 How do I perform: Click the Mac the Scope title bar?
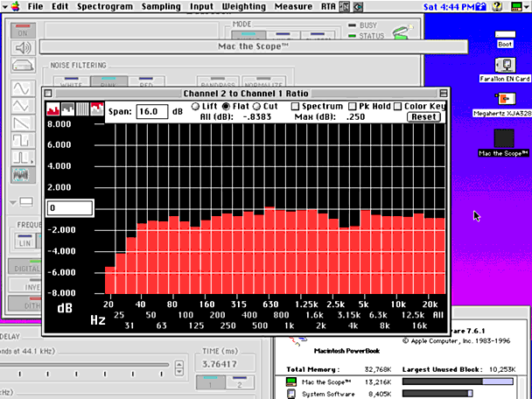(x=254, y=46)
